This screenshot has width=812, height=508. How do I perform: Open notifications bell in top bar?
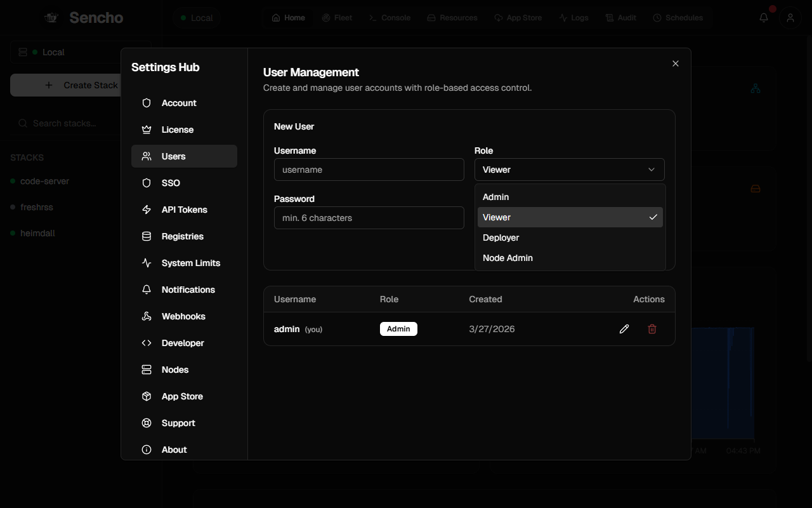tap(764, 18)
